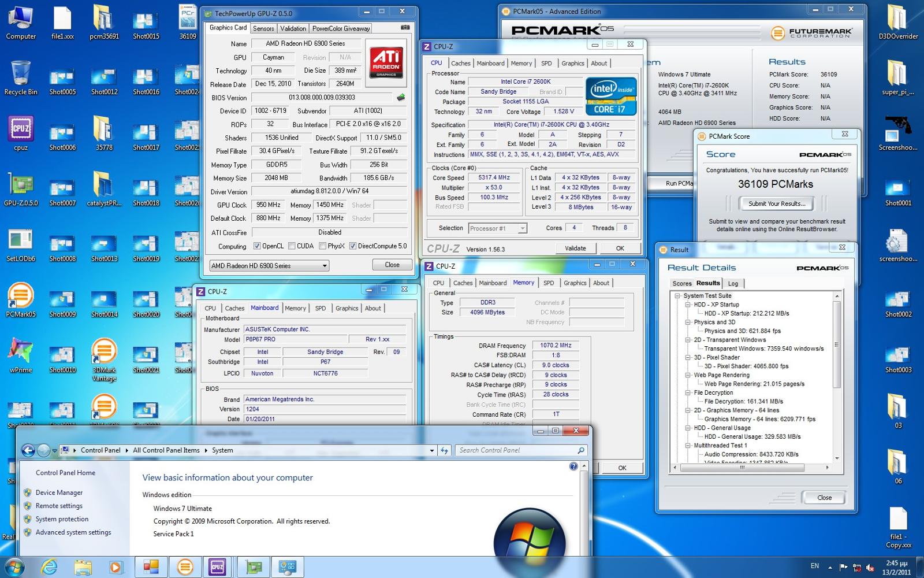
Task: Open the catalystPR folder icon
Action: 104,188
